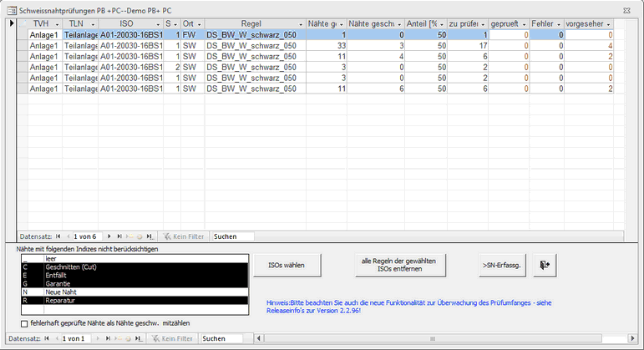Go to first record in upper navigator
Screen dimensions: 644x350
click(58, 236)
